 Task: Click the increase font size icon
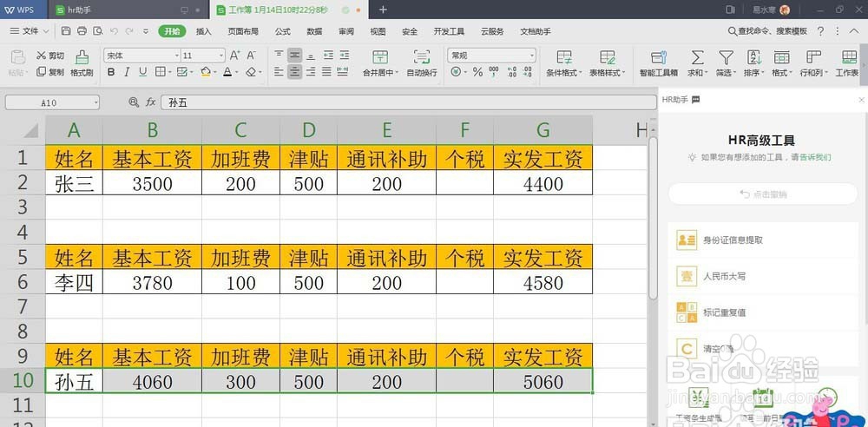[x=234, y=56]
